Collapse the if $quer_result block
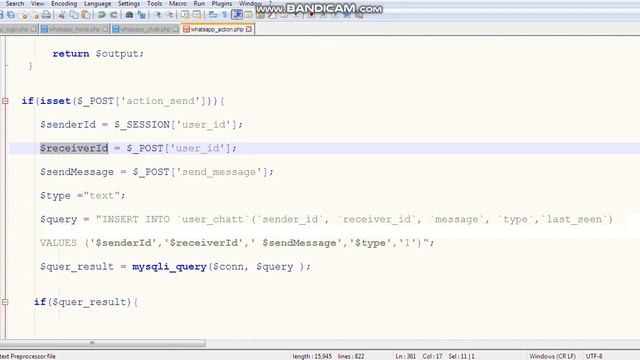Viewport: 640px width, 360px height. click(5, 302)
